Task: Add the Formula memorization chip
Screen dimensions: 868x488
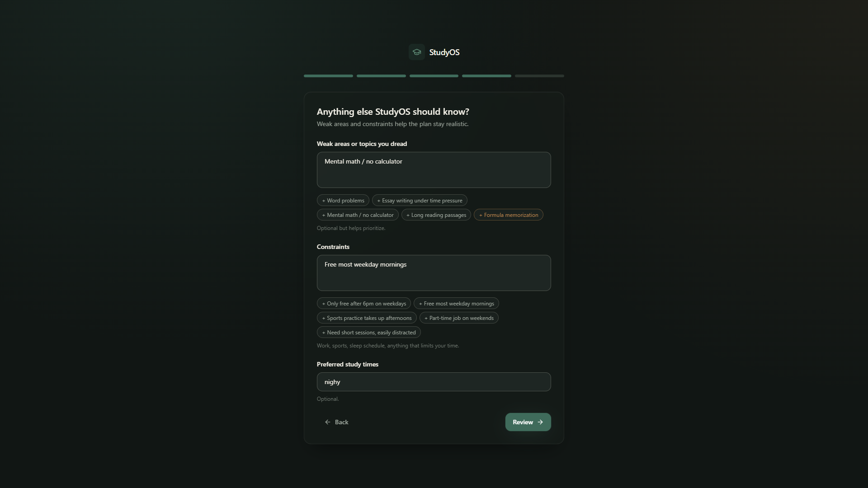Action: coord(509,215)
